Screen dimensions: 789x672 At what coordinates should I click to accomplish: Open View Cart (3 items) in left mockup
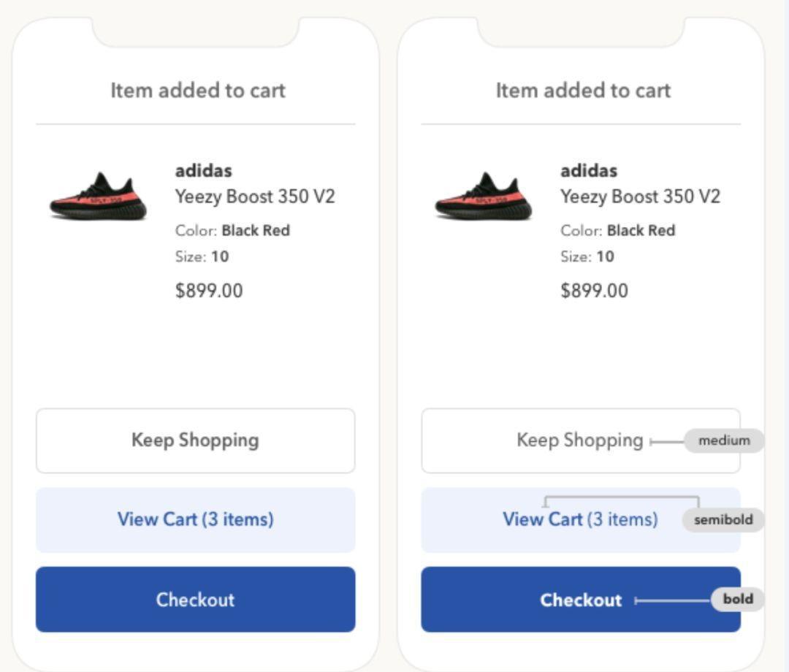[x=195, y=519]
